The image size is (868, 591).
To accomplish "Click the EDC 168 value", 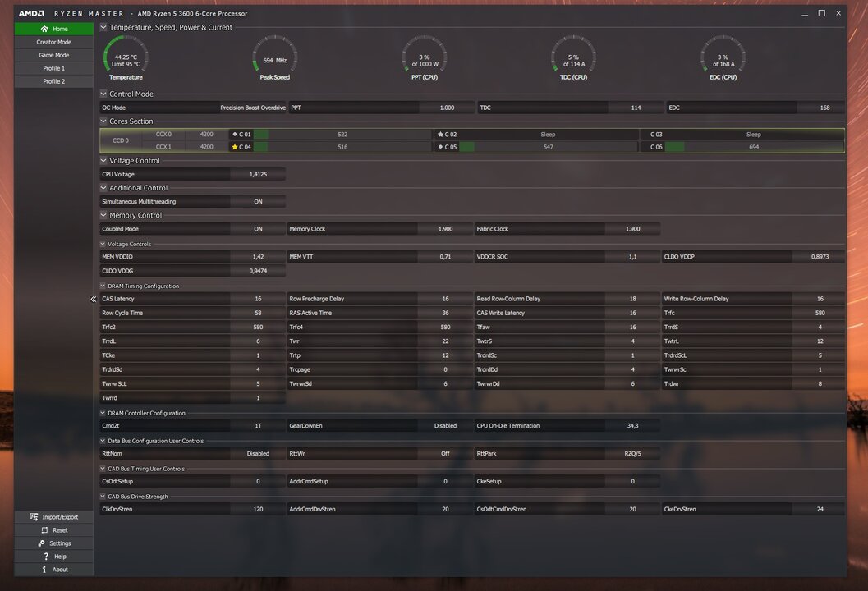I will coord(824,108).
